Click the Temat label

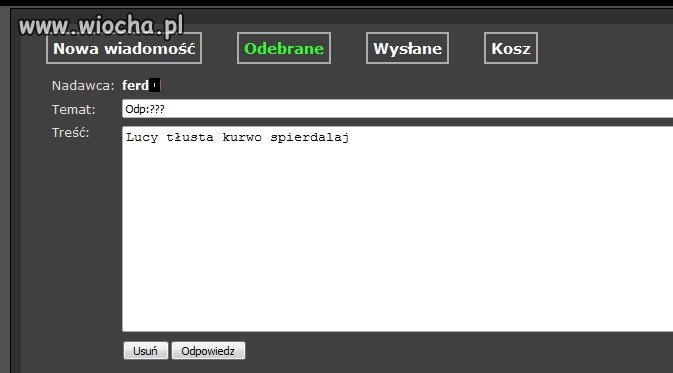(73, 109)
